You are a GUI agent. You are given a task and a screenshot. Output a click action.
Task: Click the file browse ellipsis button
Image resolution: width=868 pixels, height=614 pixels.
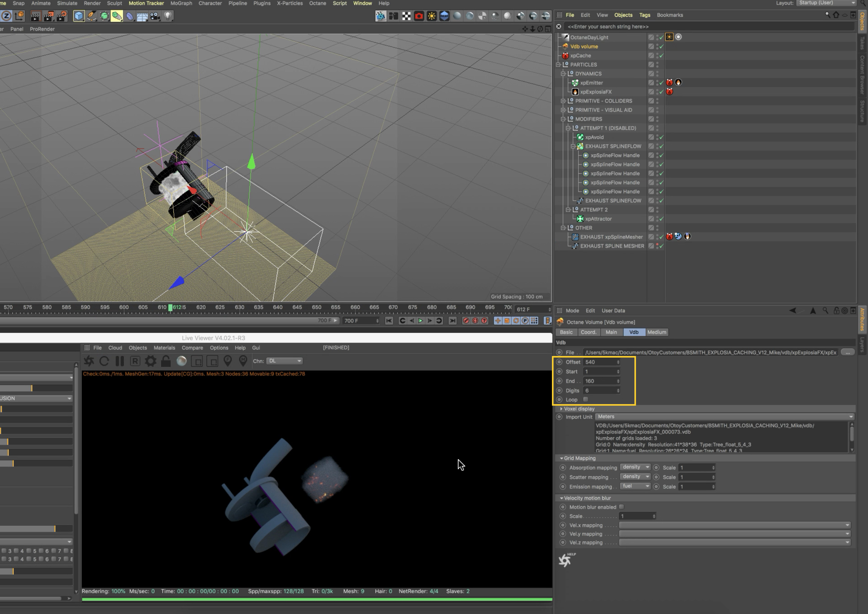point(848,352)
